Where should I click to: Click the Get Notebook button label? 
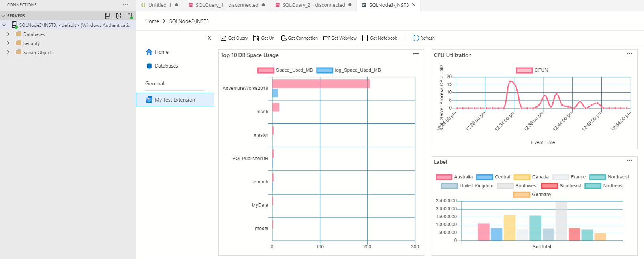[x=383, y=38]
